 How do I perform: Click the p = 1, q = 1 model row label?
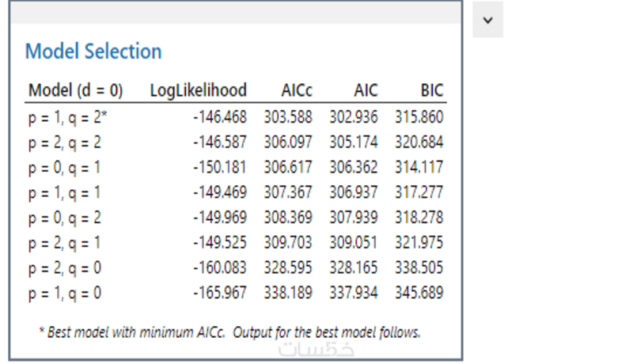tap(65, 192)
